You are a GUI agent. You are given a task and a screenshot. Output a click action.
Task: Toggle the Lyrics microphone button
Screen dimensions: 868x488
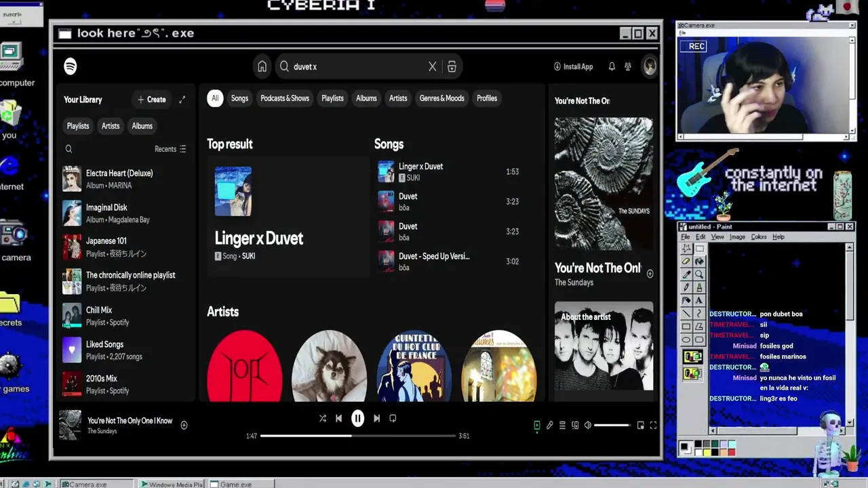click(549, 425)
